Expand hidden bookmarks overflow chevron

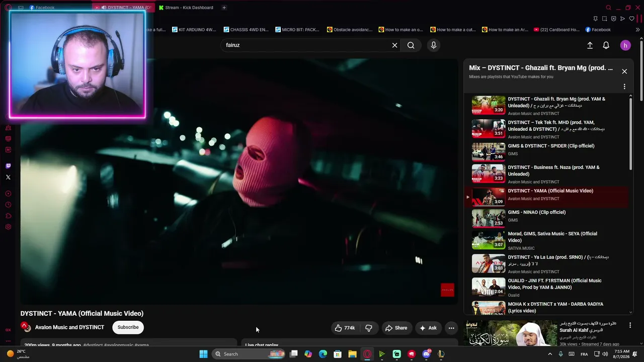click(x=637, y=30)
